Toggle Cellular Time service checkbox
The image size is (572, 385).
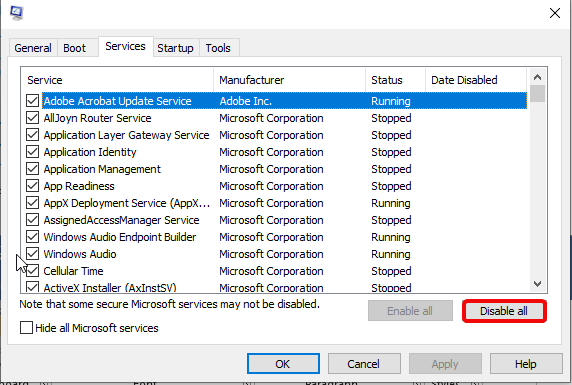tap(32, 271)
